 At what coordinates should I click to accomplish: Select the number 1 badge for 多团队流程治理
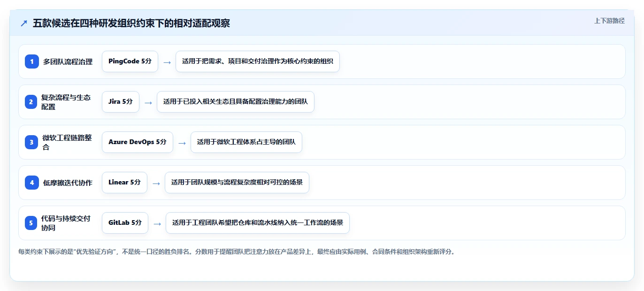(x=32, y=61)
